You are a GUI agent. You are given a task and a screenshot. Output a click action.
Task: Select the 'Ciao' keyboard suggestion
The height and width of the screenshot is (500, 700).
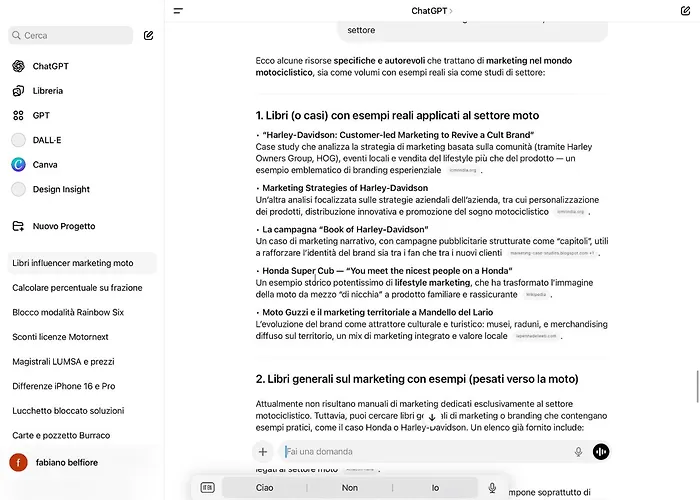(x=264, y=488)
